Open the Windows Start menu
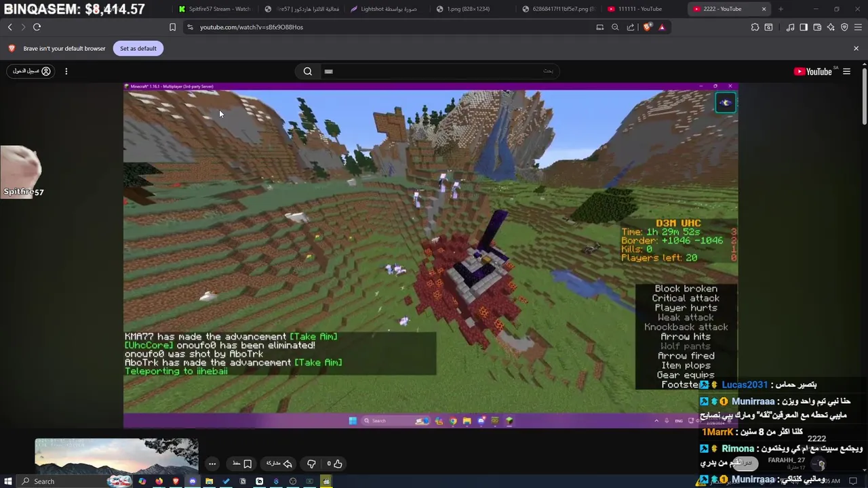Viewport: 868px width, 488px height. [8, 481]
